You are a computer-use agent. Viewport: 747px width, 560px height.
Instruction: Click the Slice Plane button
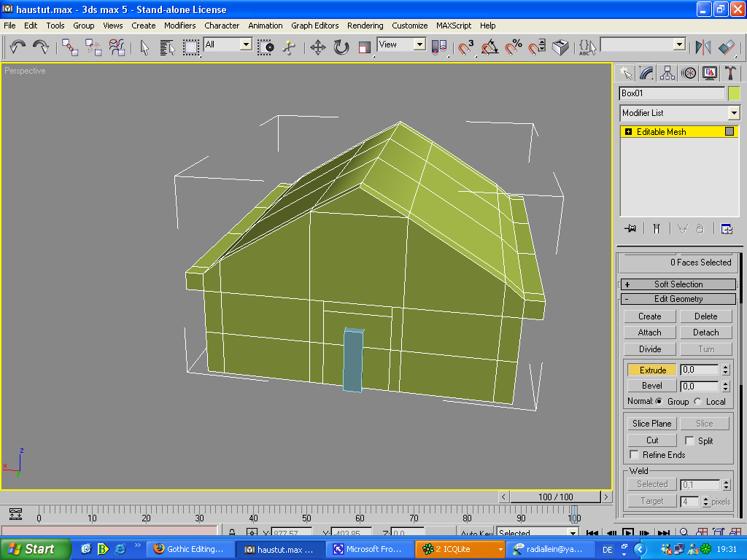point(651,424)
